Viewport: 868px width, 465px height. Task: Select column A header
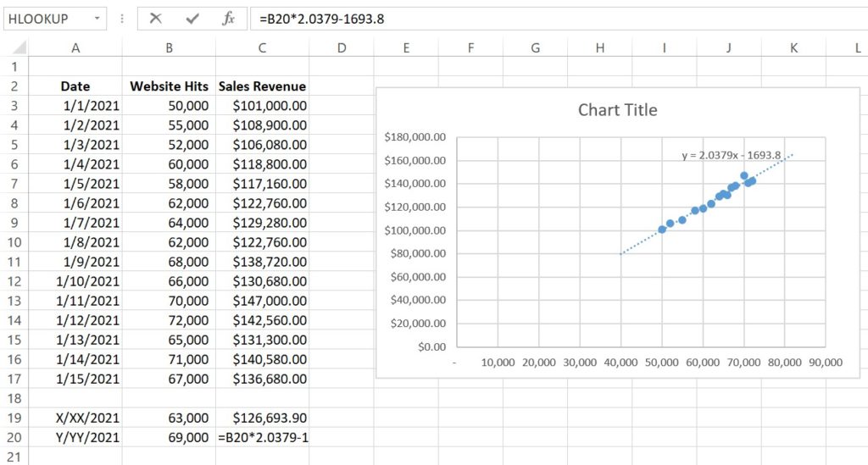coord(75,48)
